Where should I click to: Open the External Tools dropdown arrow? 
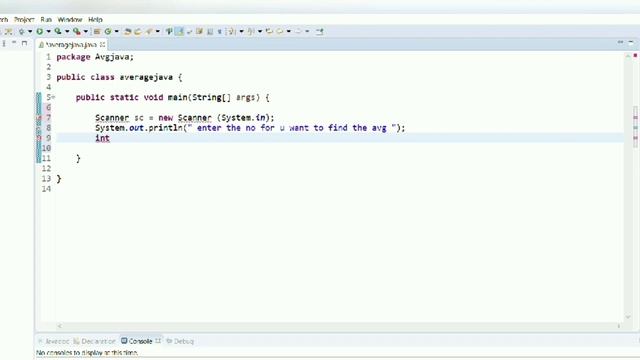coord(85,31)
